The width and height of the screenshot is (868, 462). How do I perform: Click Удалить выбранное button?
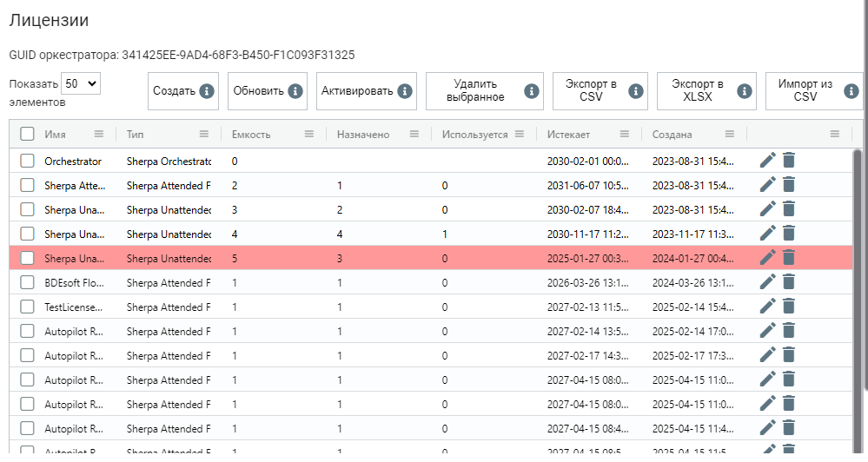coord(484,90)
